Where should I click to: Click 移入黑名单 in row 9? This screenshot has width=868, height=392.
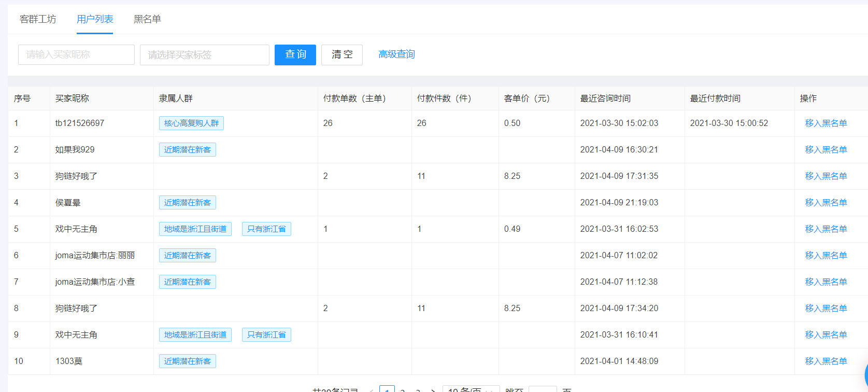point(826,335)
